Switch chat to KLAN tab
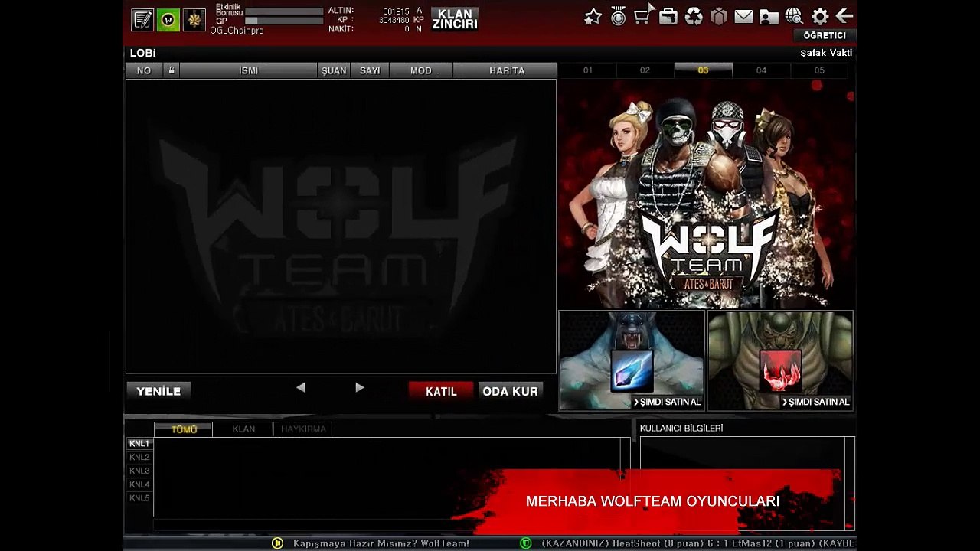This screenshot has width=980, height=551. pos(243,429)
